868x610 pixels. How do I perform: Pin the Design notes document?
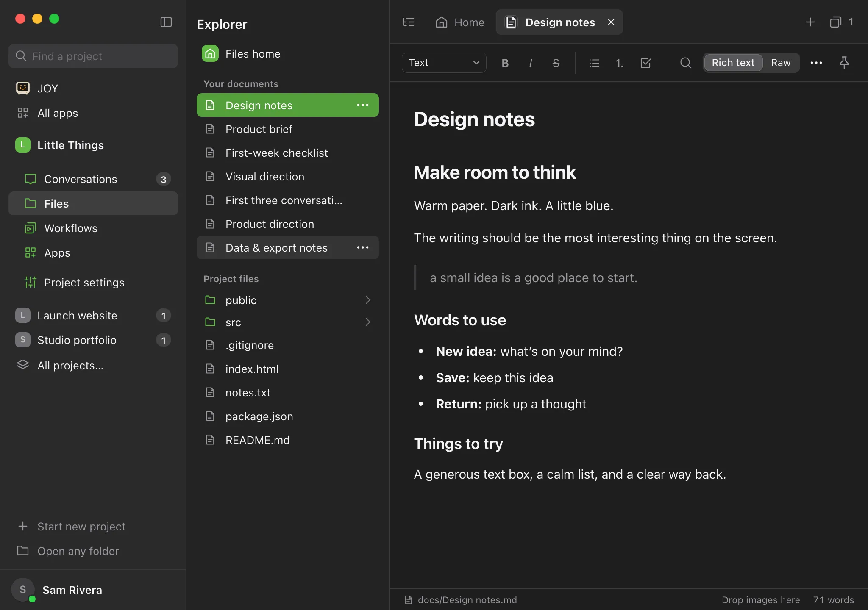pyautogui.click(x=844, y=63)
